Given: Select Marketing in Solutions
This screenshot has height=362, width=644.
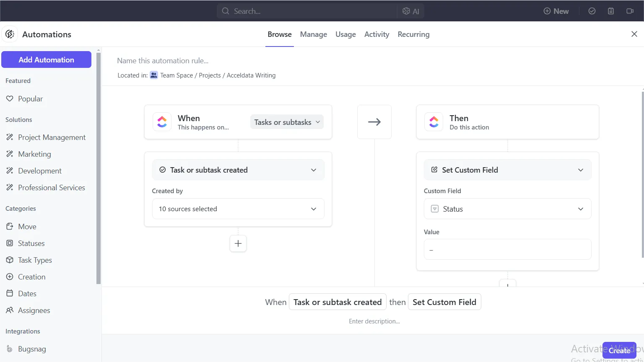Looking at the screenshot, I should pos(34,154).
